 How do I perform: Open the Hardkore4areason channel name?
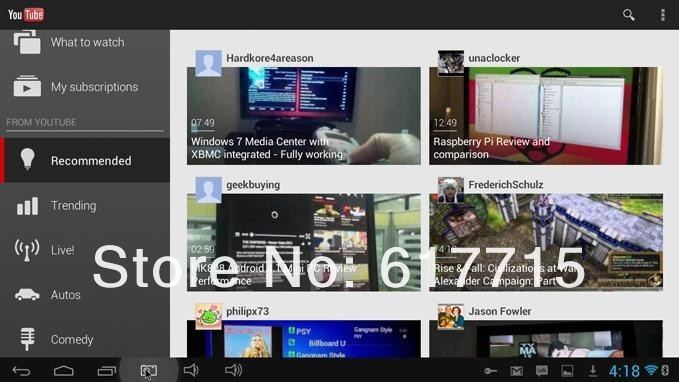pos(269,58)
